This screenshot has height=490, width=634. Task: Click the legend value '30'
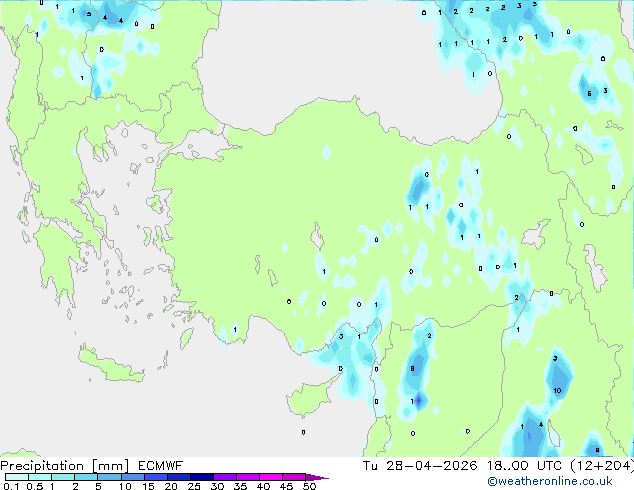(x=217, y=486)
